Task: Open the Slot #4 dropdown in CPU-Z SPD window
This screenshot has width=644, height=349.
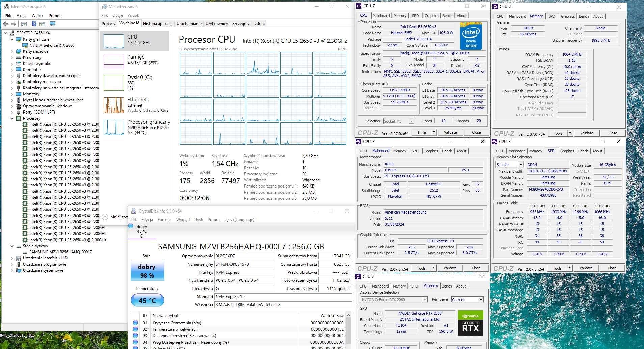Action: point(520,165)
